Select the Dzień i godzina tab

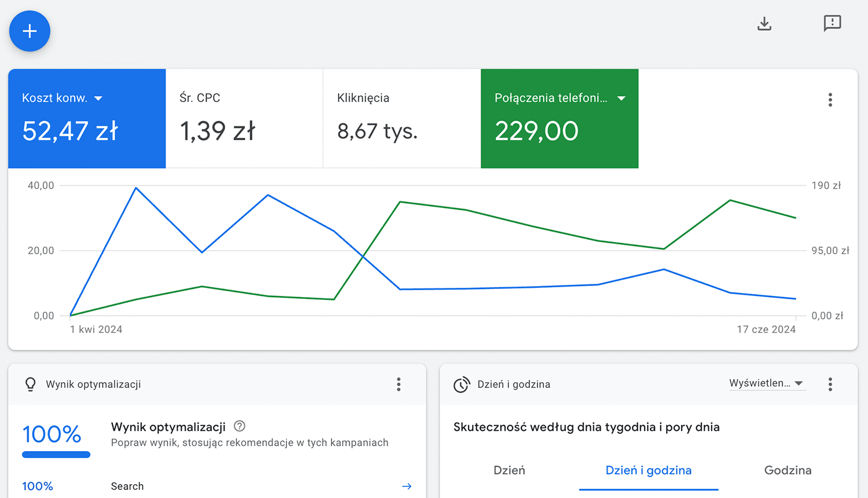[x=648, y=470]
